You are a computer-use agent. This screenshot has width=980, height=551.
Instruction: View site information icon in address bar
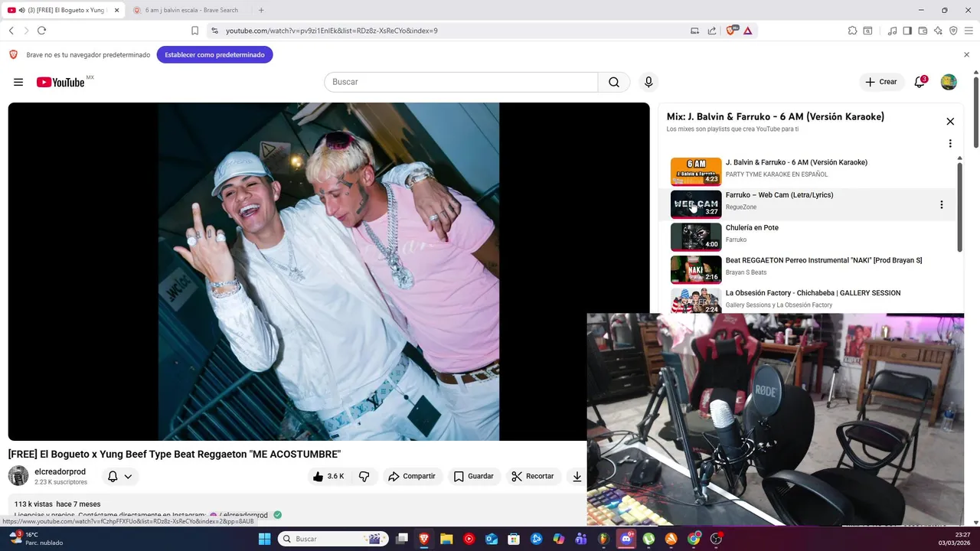(214, 31)
